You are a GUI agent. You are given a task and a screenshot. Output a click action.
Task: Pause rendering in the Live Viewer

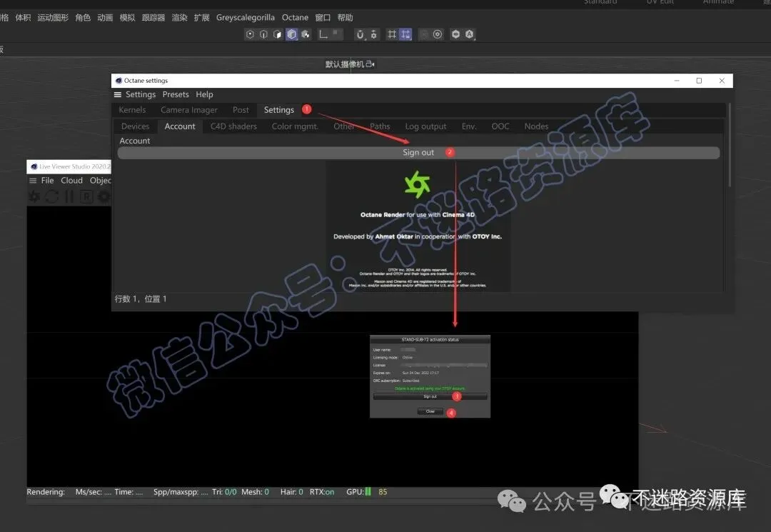69,196
